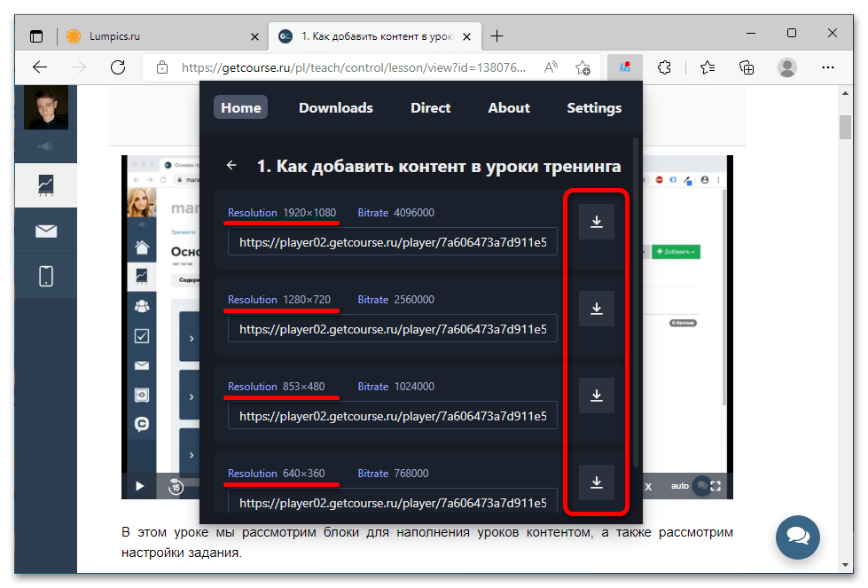Click the Bitrate 2560000 label
The image size is (868, 588).
coord(395,300)
